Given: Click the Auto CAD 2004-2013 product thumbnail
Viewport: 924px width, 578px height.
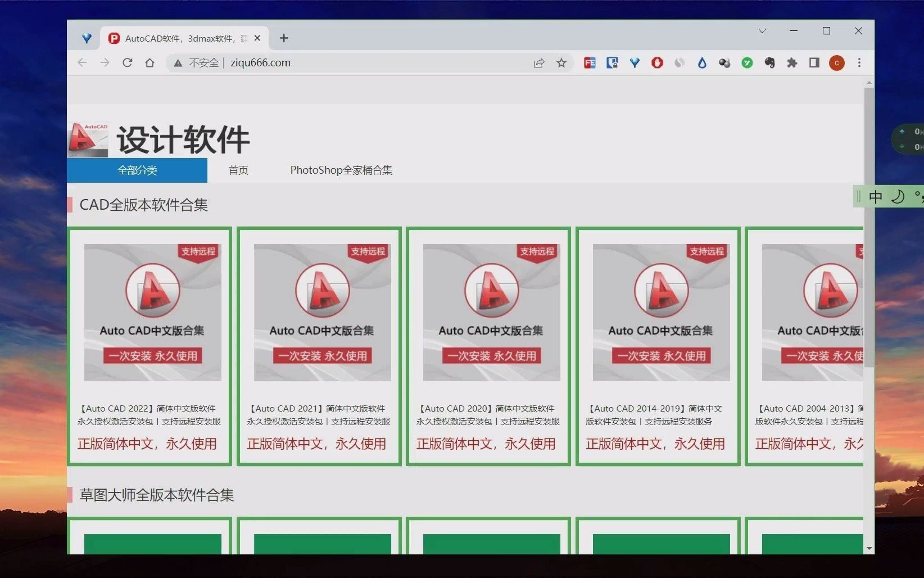Looking at the screenshot, I should pyautogui.click(x=813, y=313).
